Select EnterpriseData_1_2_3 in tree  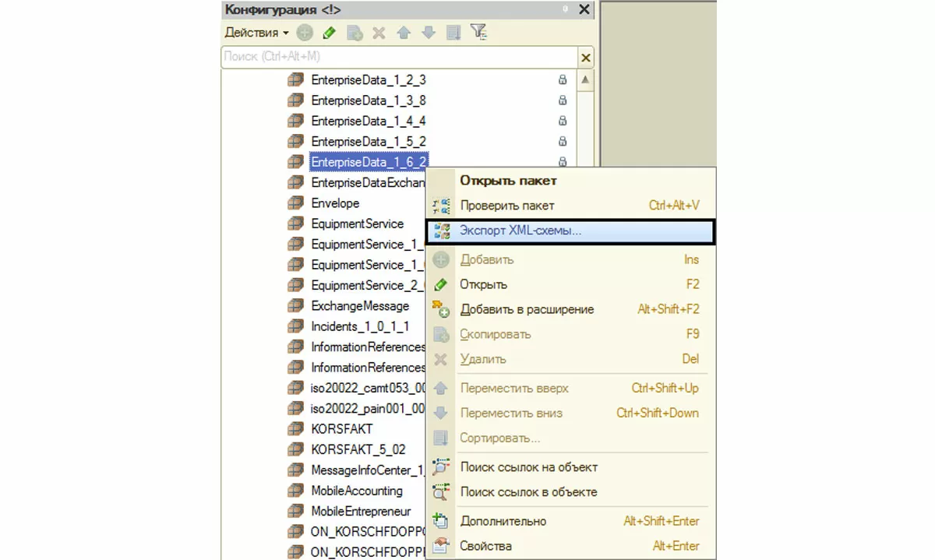pos(369,79)
